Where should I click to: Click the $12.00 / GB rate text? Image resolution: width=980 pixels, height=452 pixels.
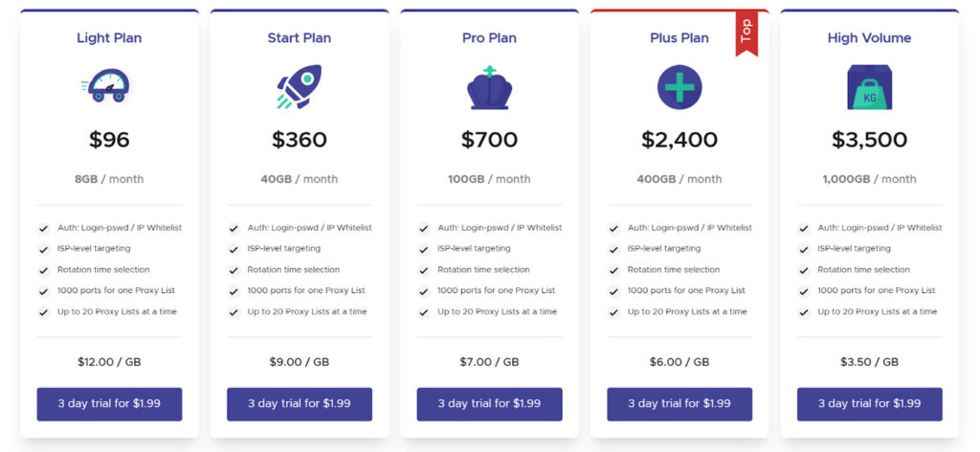coord(109,362)
